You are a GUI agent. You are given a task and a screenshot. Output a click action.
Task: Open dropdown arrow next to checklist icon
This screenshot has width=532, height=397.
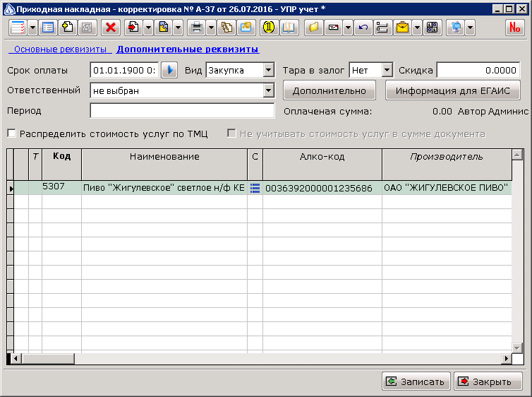click(32, 28)
